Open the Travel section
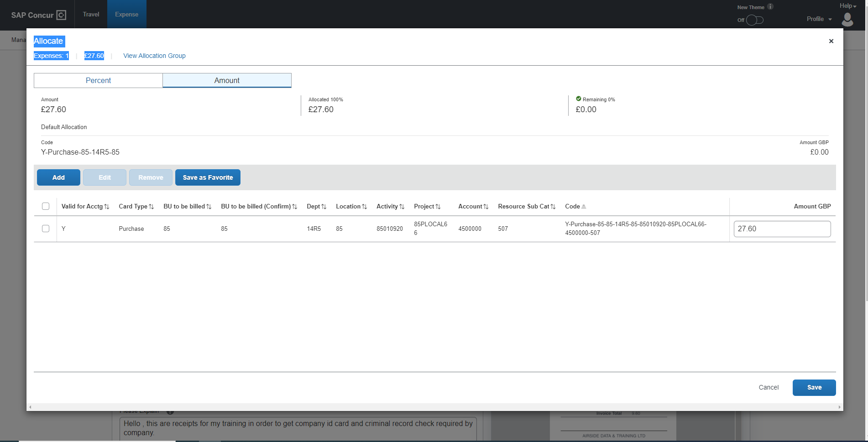The width and height of the screenshot is (868, 442). coord(90,14)
